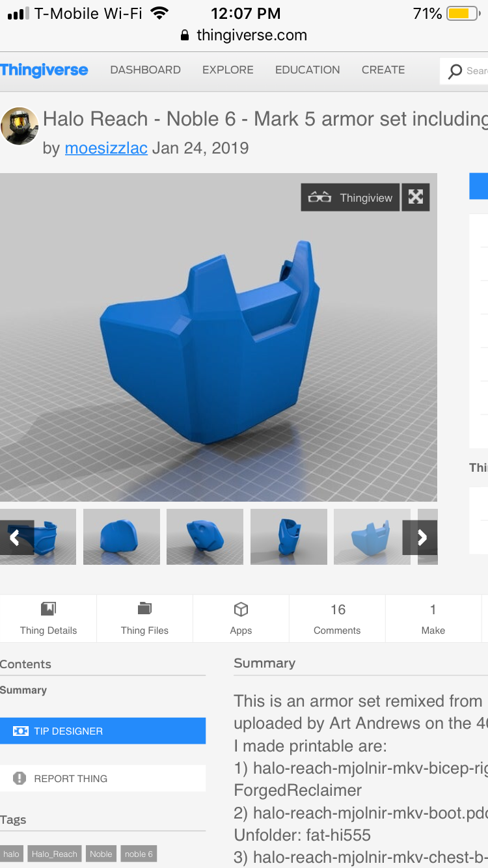Open the Thingiverse logo home link
This screenshot has width=488, height=868.
click(x=44, y=70)
